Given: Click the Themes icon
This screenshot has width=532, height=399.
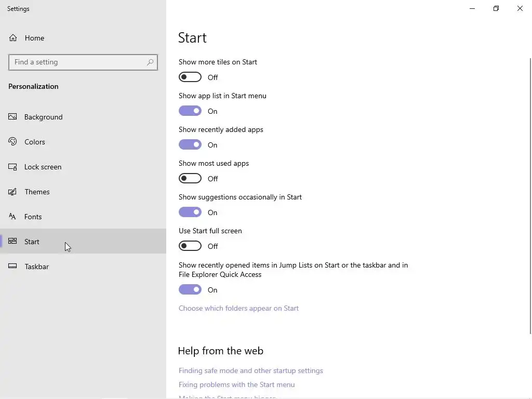Looking at the screenshot, I should [x=13, y=192].
